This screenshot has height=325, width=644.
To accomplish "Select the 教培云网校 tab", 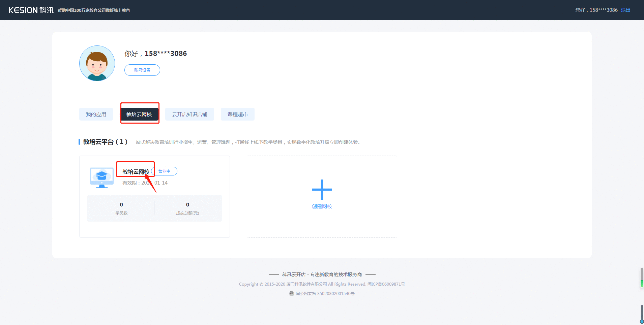I will [x=139, y=114].
